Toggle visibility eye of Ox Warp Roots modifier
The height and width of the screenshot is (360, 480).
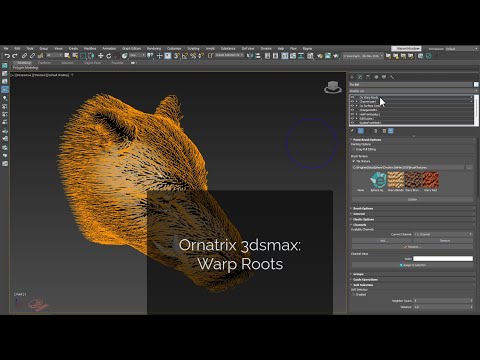(x=352, y=97)
